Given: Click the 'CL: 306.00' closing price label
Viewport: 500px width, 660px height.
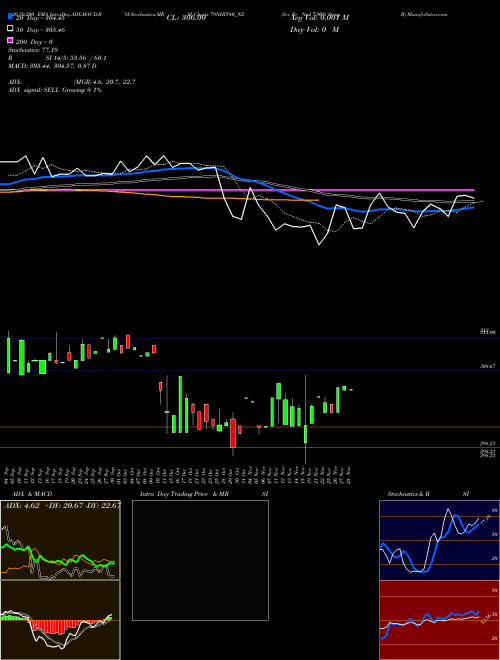Looking at the screenshot, I should click(x=186, y=18).
